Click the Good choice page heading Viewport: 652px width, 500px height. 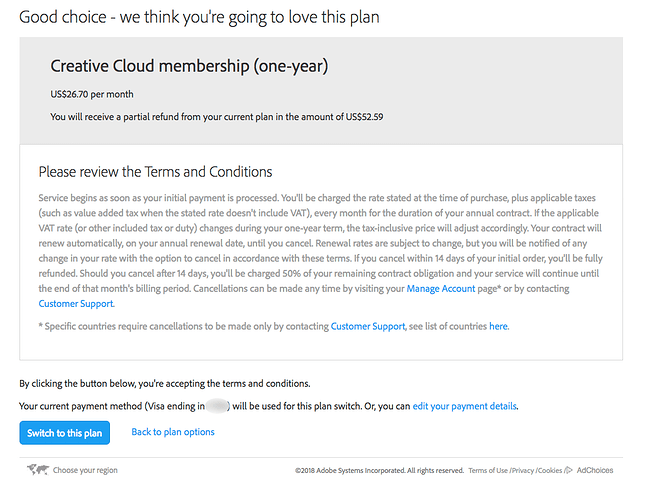coord(199,17)
